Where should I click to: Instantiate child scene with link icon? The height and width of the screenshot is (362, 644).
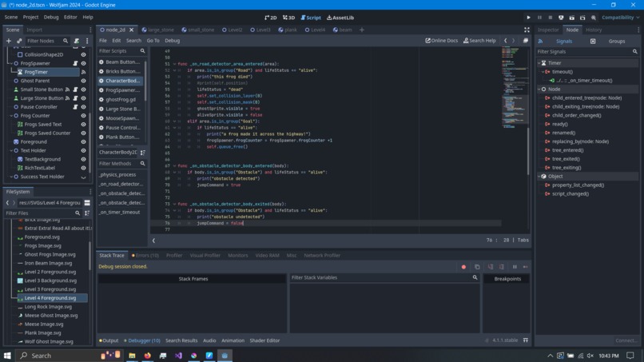(19, 41)
